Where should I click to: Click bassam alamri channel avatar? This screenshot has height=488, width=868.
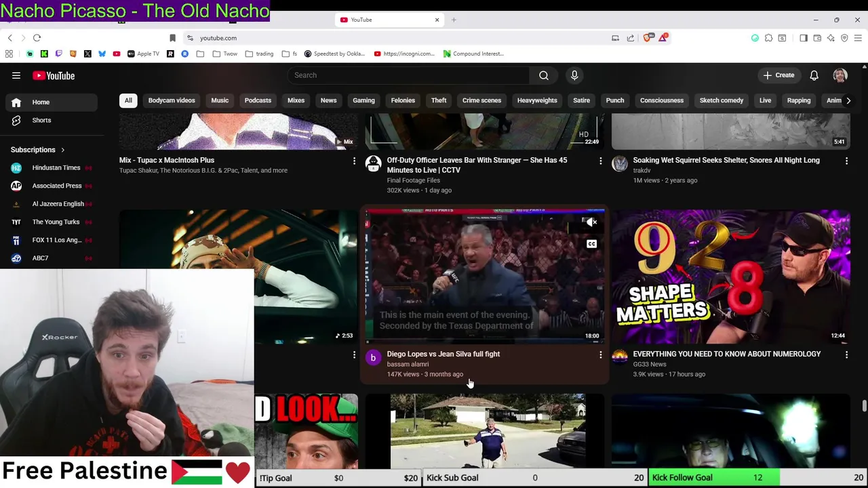[x=373, y=358]
